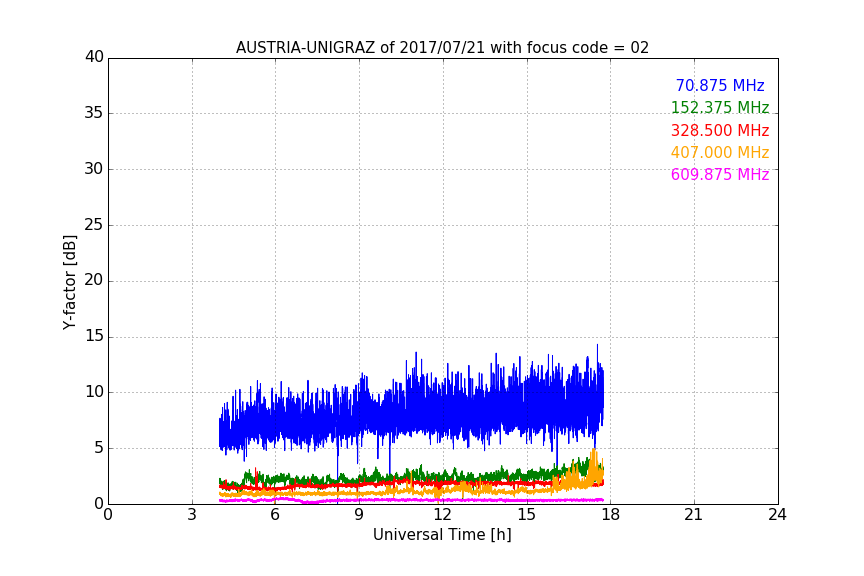Select the orange '407.000 MHz' legend label
This screenshot has width=864, height=576.
click(720, 153)
